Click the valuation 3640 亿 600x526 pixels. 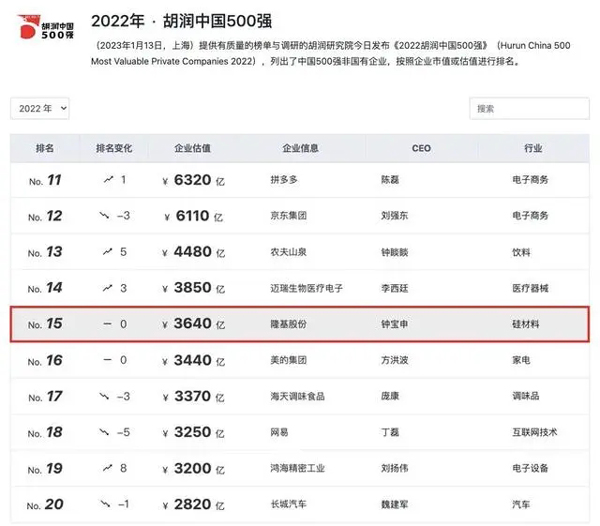194,324
